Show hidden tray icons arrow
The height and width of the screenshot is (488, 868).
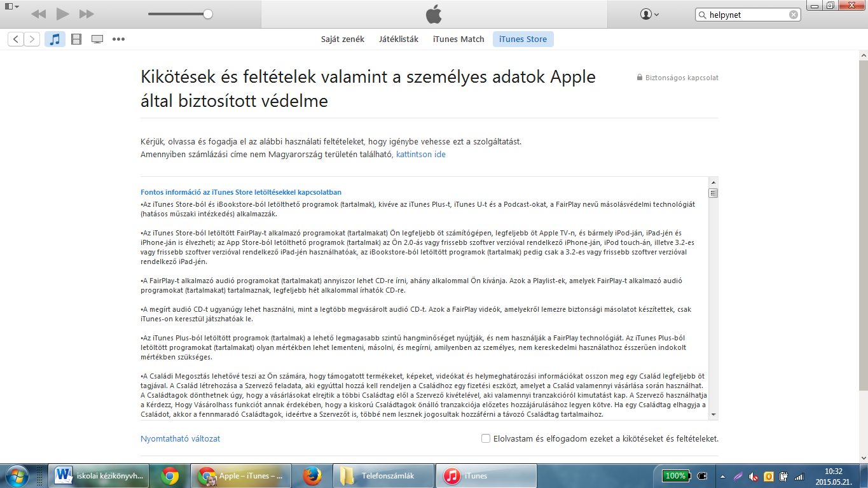tap(722, 476)
